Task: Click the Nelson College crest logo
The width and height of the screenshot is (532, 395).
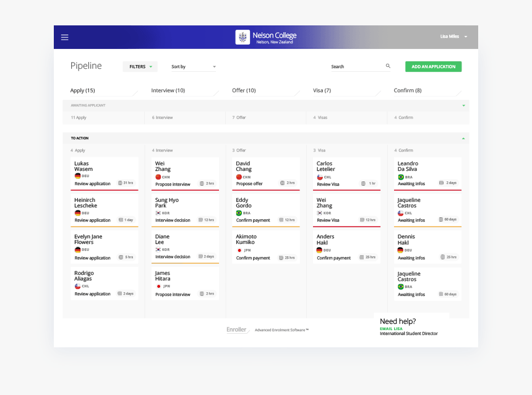Action: click(x=242, y=37)
